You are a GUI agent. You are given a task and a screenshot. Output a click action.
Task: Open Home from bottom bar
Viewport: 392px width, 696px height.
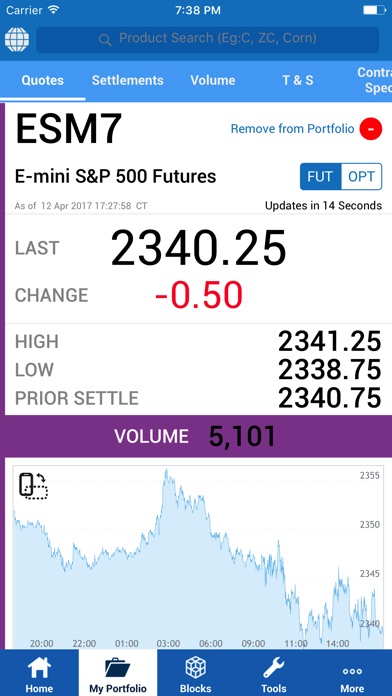[39, 674]
